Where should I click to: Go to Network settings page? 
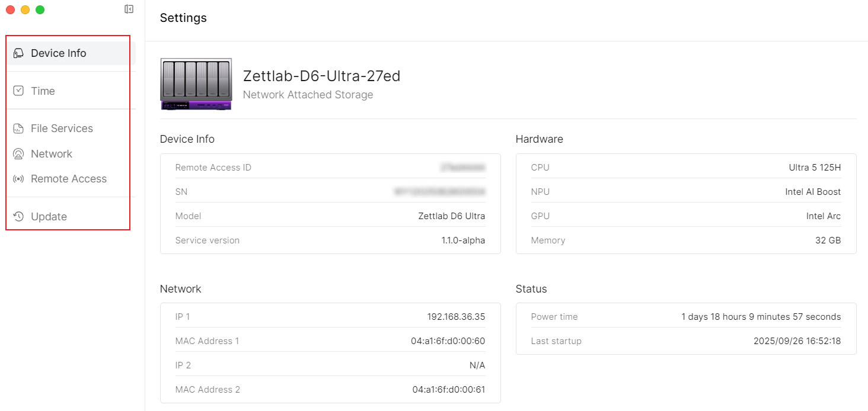[52, 154]
